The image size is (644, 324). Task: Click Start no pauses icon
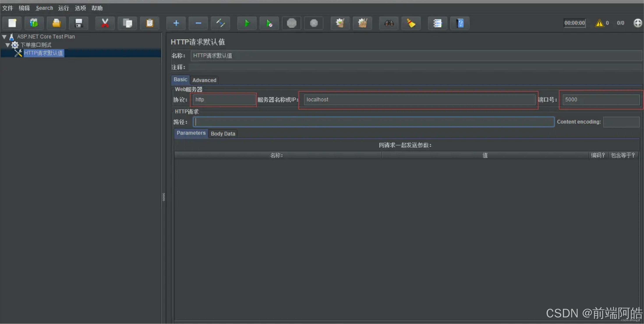point(269,23)
